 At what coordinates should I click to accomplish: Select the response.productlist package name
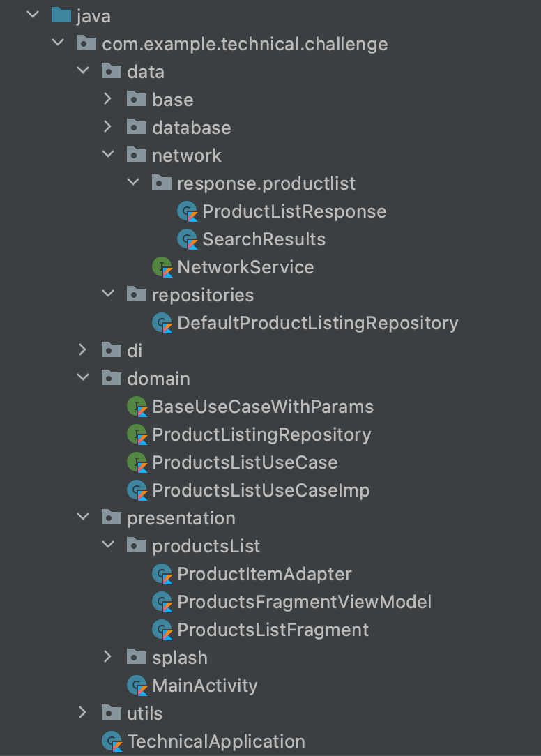click(266, 183)
